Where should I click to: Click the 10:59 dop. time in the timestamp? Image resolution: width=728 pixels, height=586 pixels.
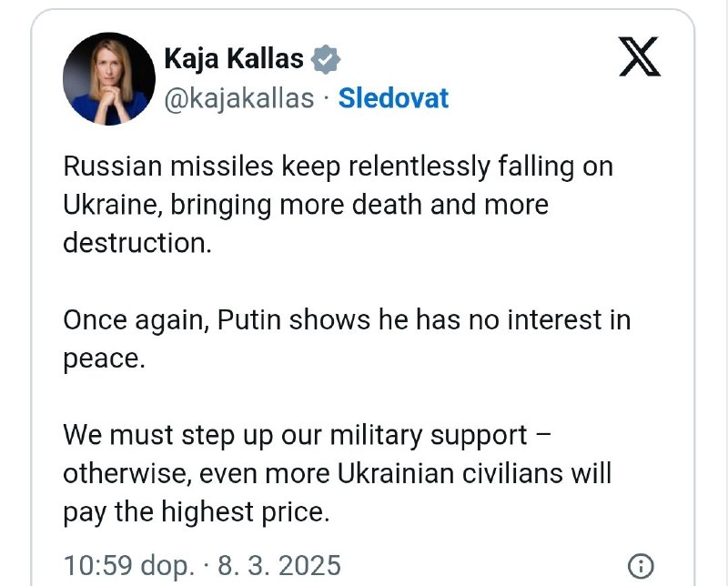coord(128,565)
